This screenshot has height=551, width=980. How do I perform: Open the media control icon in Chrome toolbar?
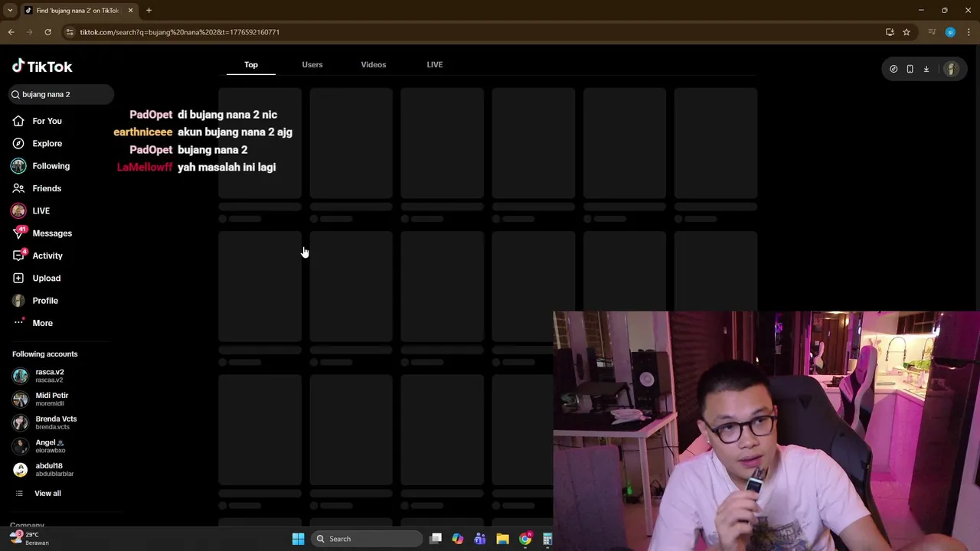pyautogui.click(x=932, y=32)
